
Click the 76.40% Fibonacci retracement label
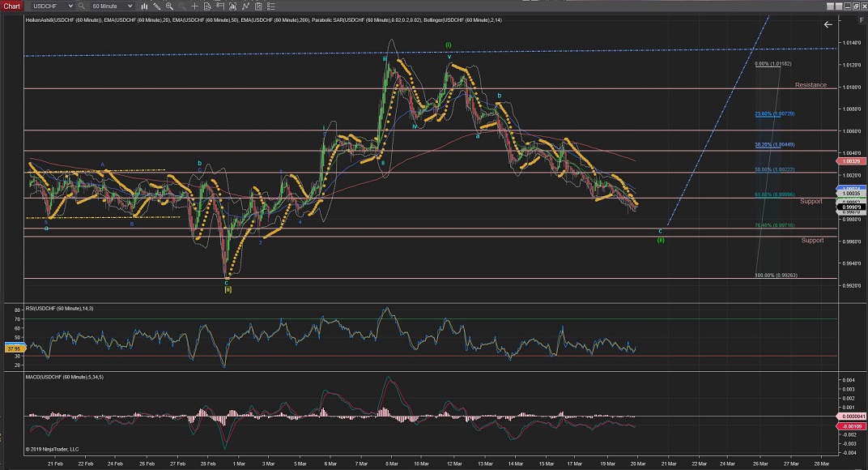point(774,225)
